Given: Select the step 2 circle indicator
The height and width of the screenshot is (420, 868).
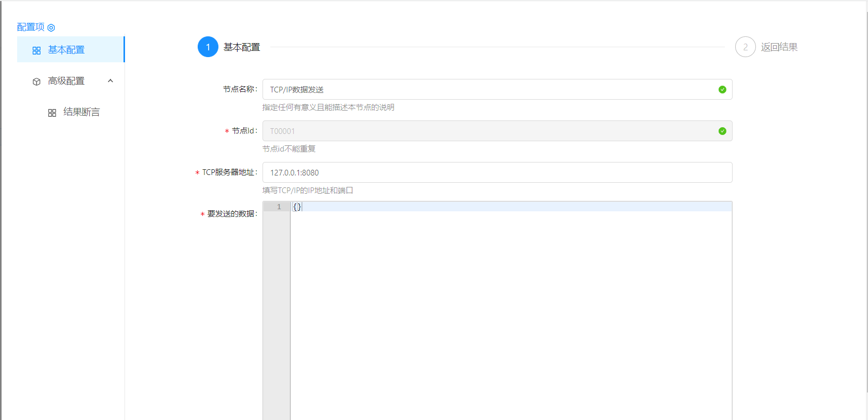Looking at the screenshot, I should pos(745,47).
